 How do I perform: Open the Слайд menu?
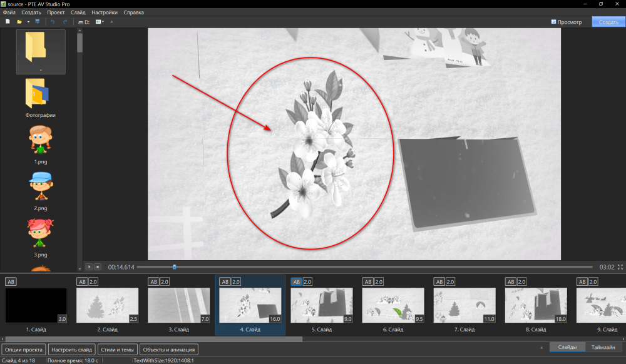[x=78, y=13]
